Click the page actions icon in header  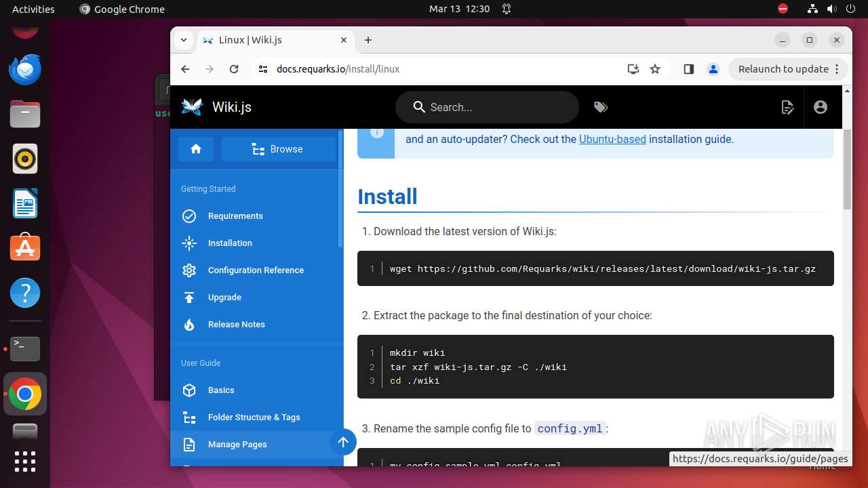(787, 107)
